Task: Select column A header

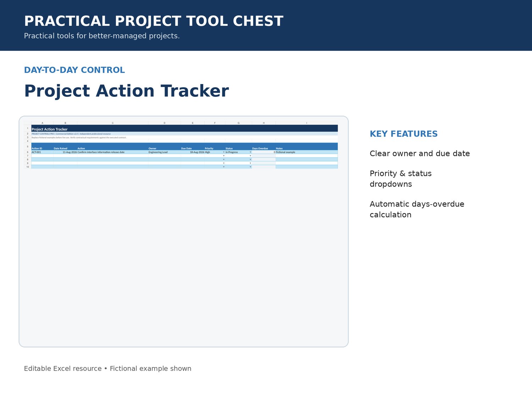Action: pos(42,123)
